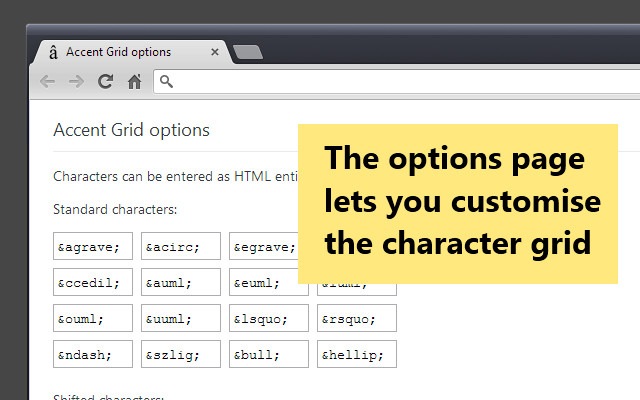Viewport: 640px width, 400px height.
Task: Click the &ccedil; character box
Action: (x=93, y=283)
